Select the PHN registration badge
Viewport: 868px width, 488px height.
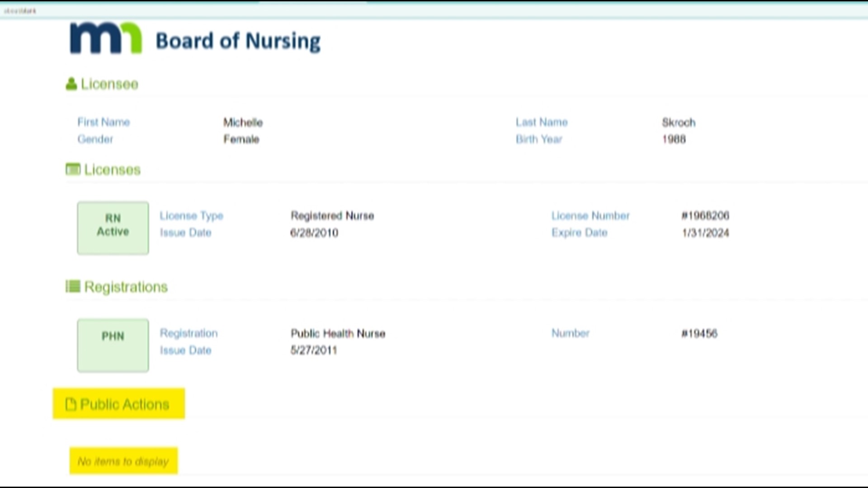pyautogui.click(x=113, y=345)
